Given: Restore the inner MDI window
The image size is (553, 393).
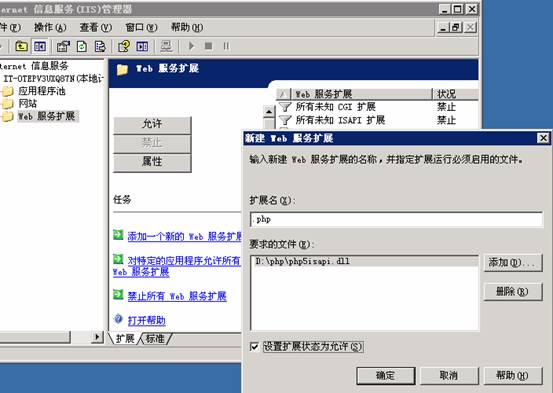Looking at the screenshot, I should pyautogui.click(x=456, y=28).
